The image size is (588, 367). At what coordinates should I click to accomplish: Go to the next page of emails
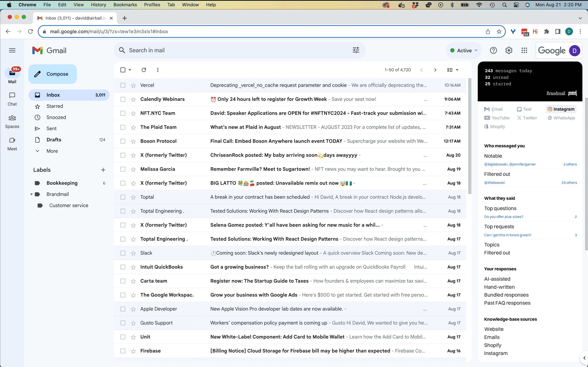(435, 70)
